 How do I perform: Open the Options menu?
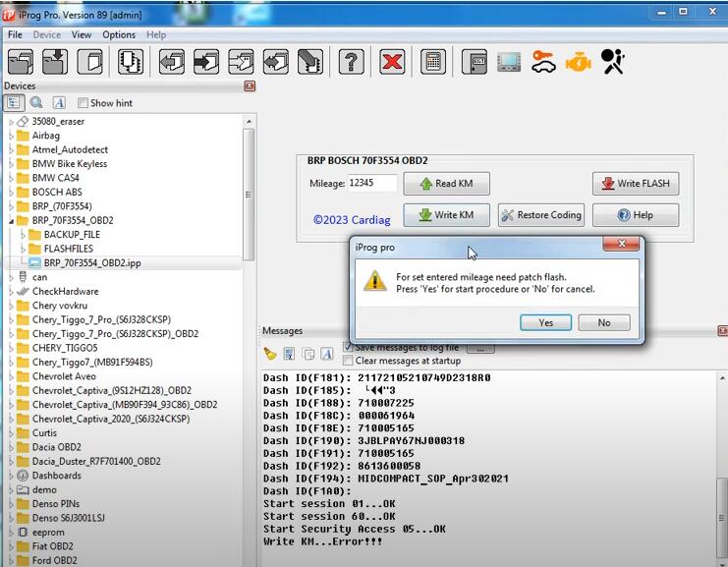(x=119, y=34)
